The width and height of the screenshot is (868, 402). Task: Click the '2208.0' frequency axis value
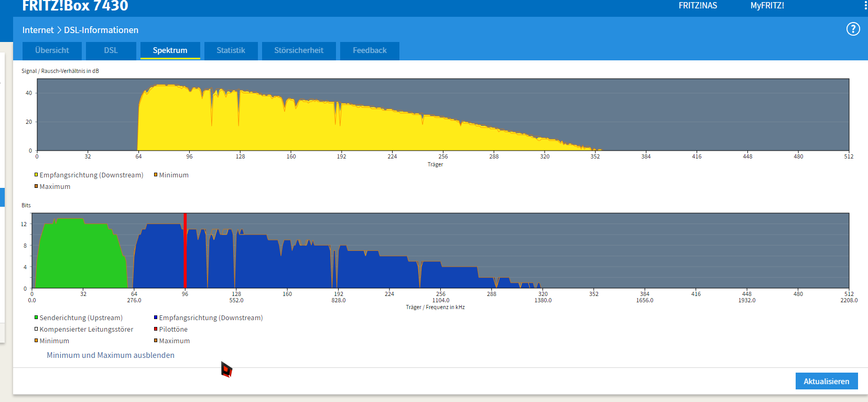click(849, 300)
